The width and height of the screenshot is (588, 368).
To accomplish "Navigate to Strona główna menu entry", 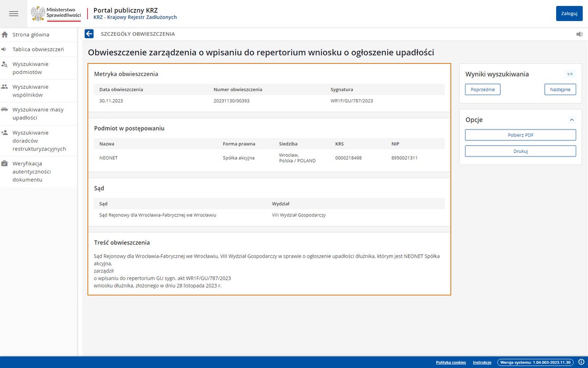I will [x=29, y=34].
